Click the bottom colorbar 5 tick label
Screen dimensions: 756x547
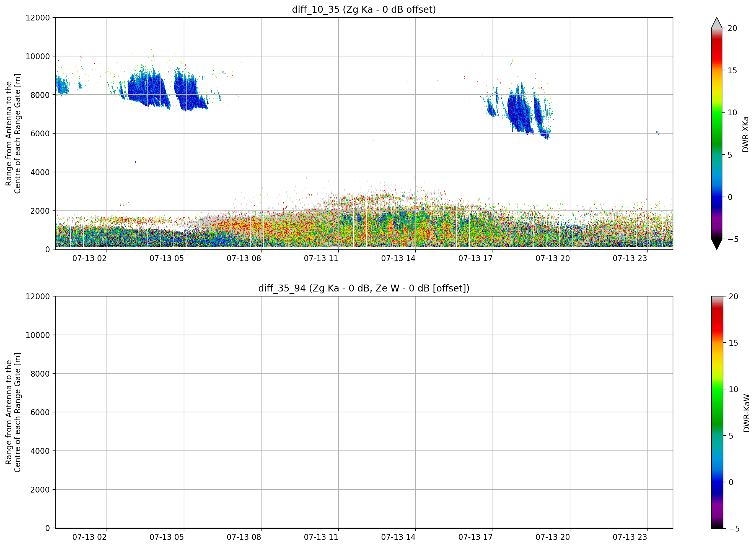pos(731,436)
